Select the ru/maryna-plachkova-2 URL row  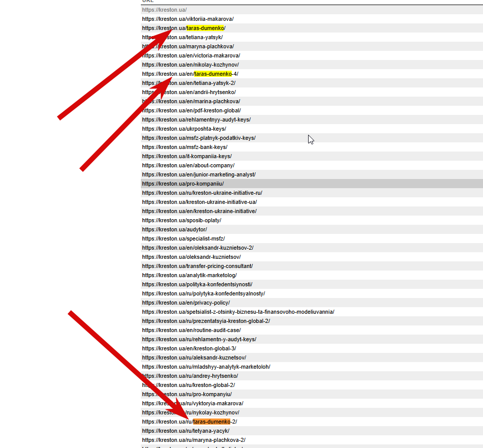(x=312, y=440)
